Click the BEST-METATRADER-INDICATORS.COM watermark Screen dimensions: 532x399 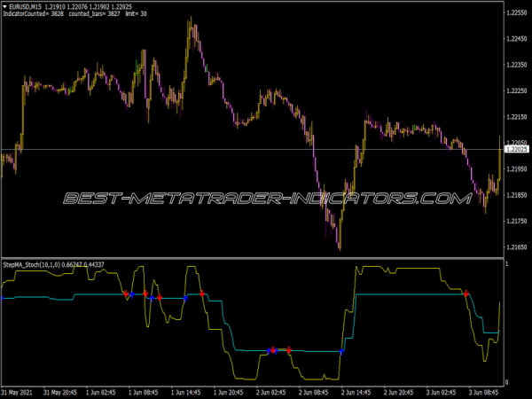[266, 198]
